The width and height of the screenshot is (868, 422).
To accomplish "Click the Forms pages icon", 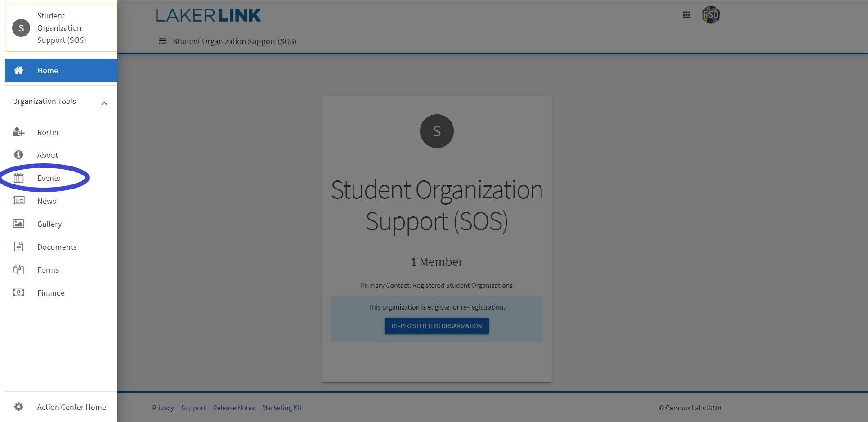I will [x=18, y=269].
